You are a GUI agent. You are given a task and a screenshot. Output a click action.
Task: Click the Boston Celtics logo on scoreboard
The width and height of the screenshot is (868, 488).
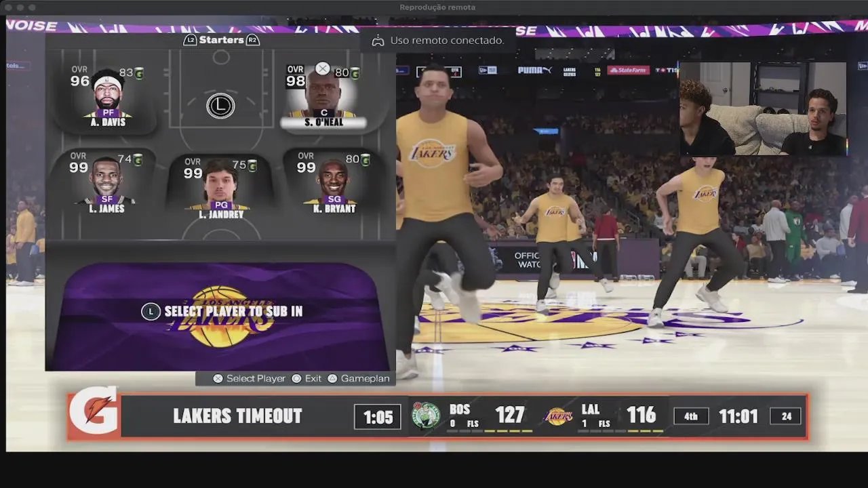tap(426, 415)
